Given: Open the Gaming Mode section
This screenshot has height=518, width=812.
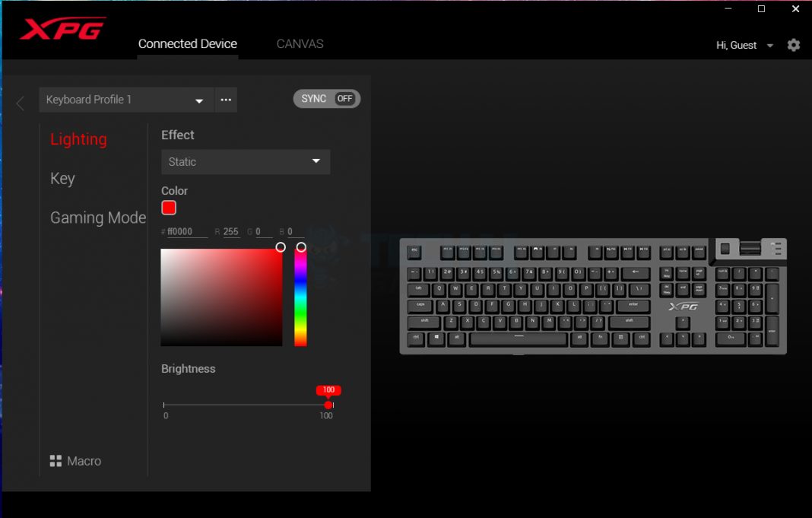Looking at the screenshot, I should click(x=97, y=218).
